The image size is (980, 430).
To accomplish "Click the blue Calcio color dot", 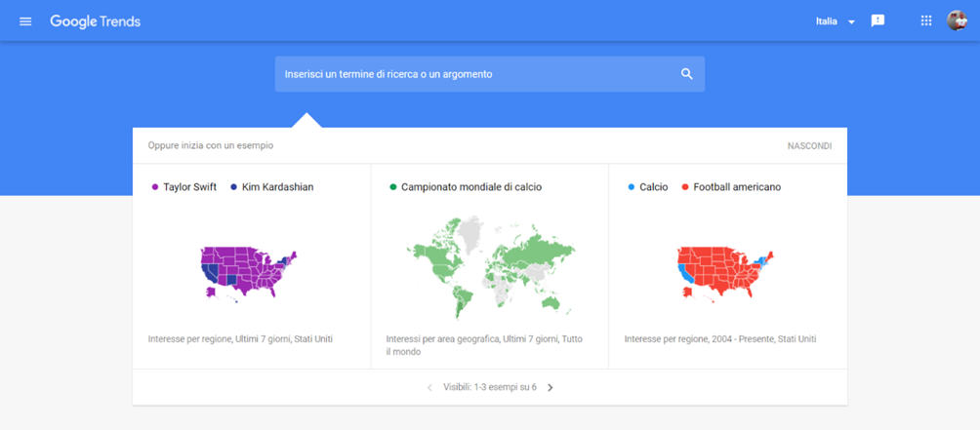I will coord(632,187).
